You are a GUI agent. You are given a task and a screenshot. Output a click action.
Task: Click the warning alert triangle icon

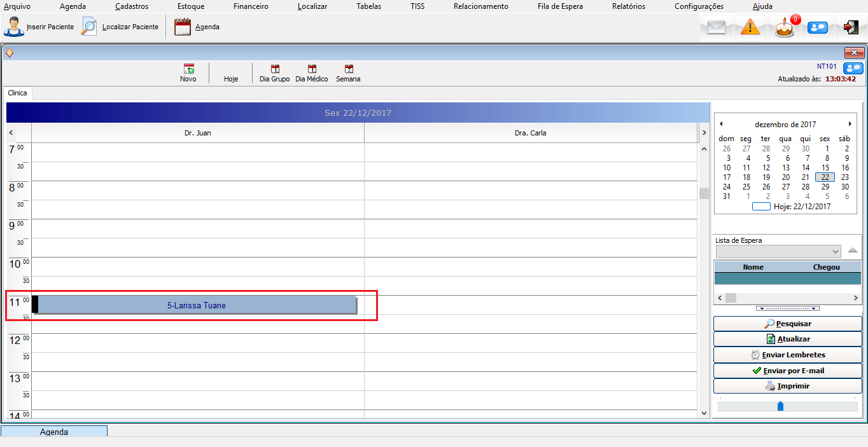[750, 28]
